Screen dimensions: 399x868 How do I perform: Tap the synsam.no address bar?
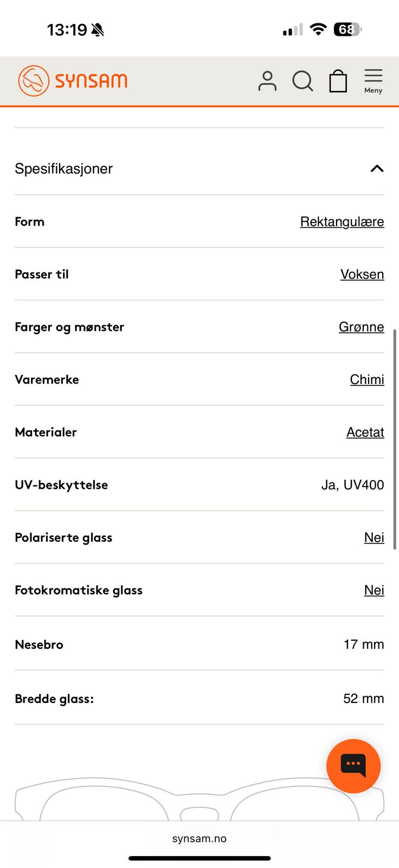(200, 839)
